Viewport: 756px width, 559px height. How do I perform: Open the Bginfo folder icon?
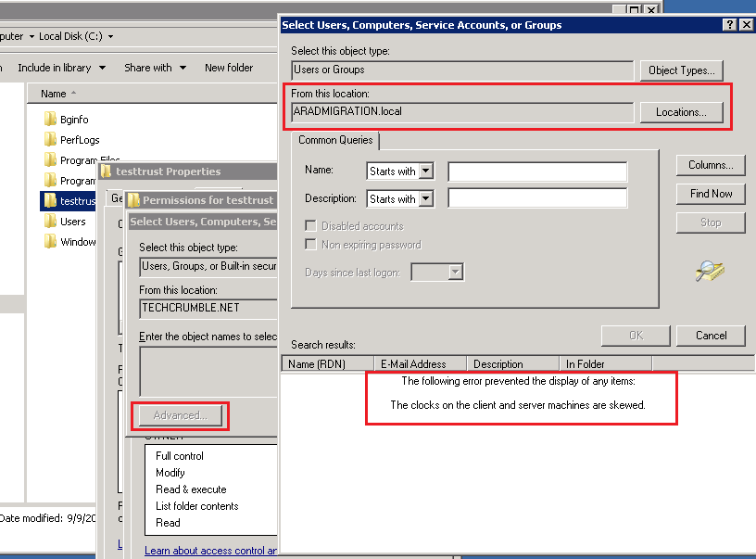(x=51, y=118)
